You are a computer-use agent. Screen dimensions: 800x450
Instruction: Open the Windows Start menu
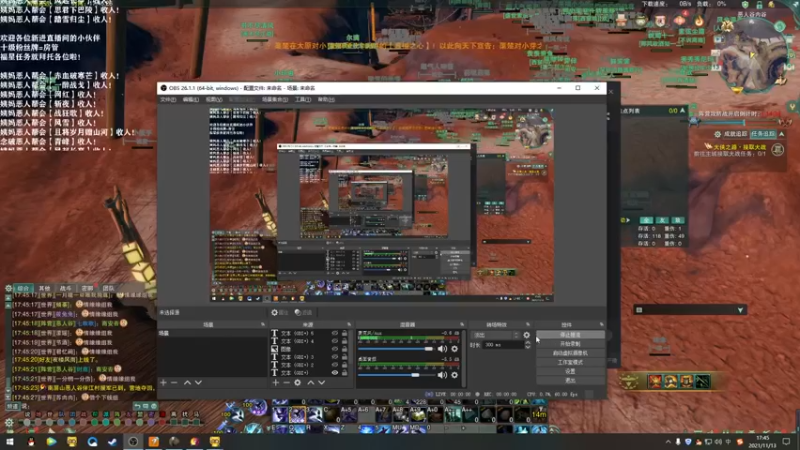click(10, 441)
